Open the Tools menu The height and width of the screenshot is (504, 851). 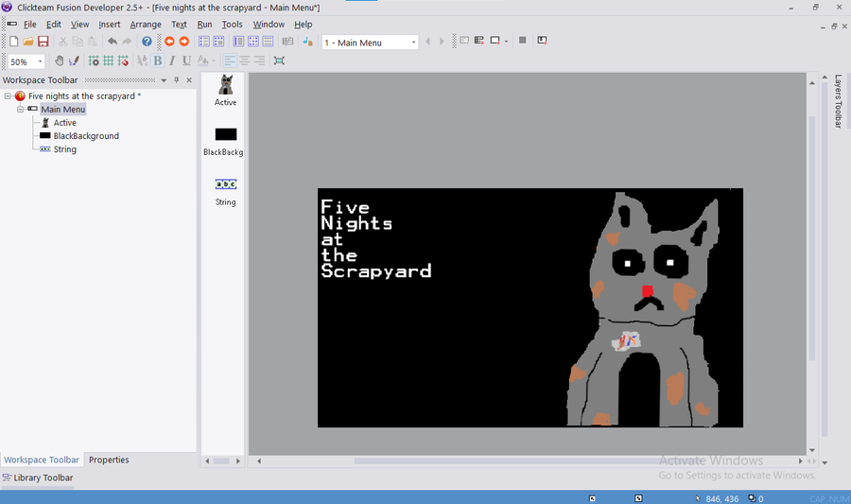232,25
